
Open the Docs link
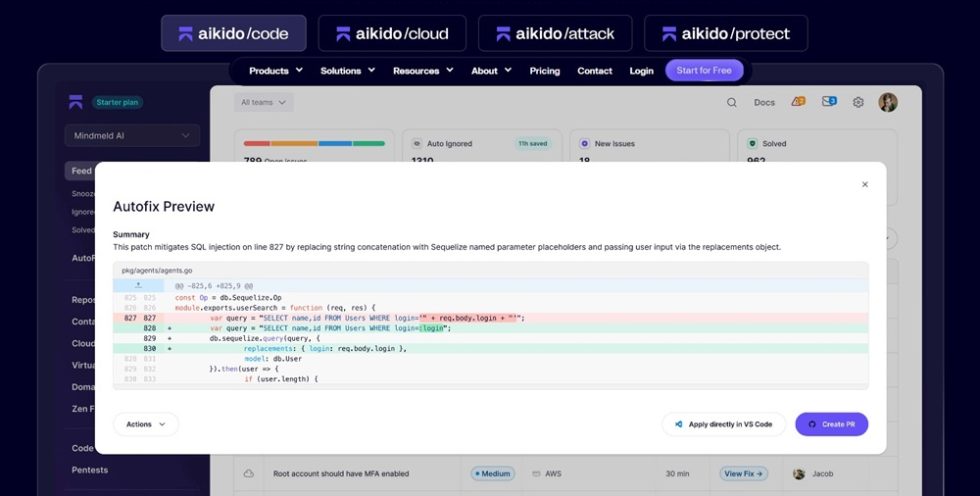(764, 102)
